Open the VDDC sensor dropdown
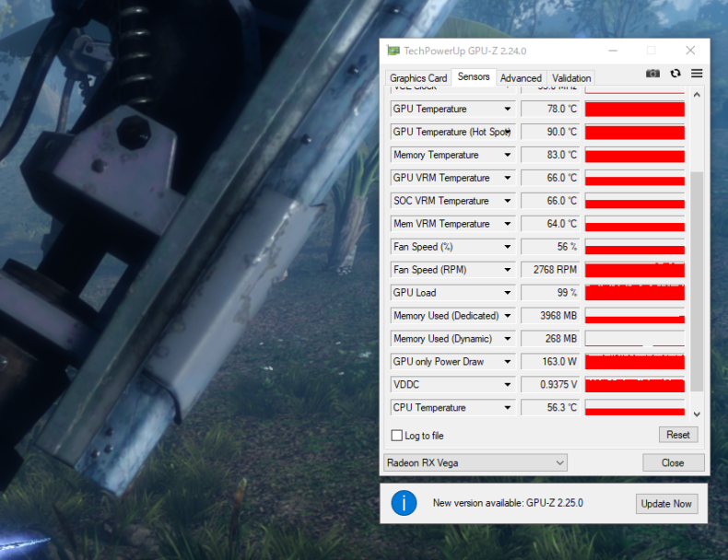Screen dimensions: 728x560 point(508,385)
